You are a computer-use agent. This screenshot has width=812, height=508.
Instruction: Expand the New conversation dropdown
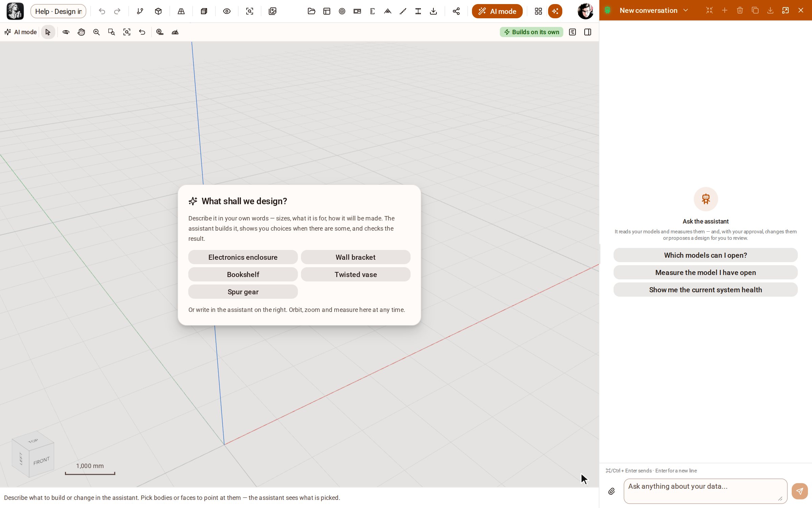(x=654, y=10)
